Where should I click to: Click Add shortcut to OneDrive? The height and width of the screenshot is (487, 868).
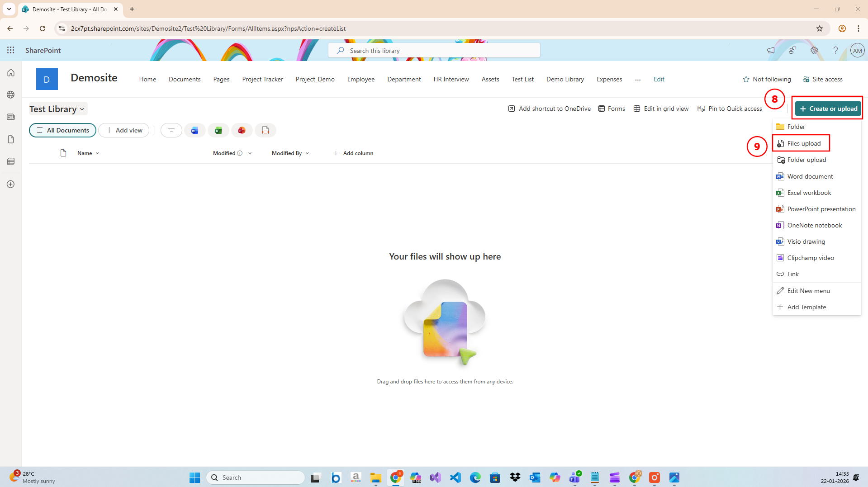[549, 109]
